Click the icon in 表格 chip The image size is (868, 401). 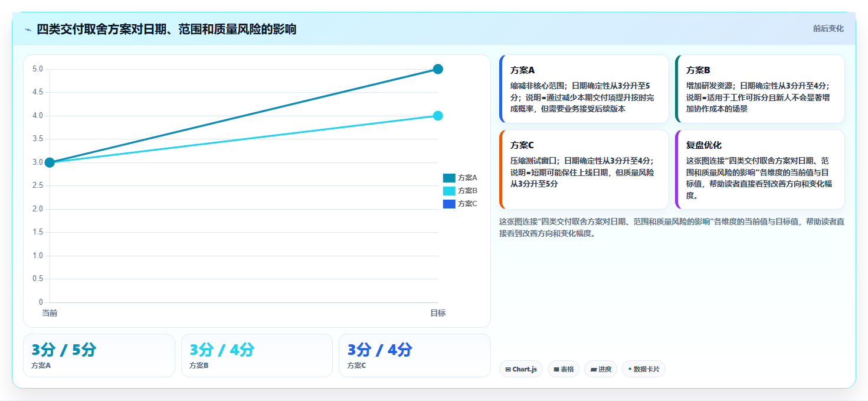coord(556,369)
